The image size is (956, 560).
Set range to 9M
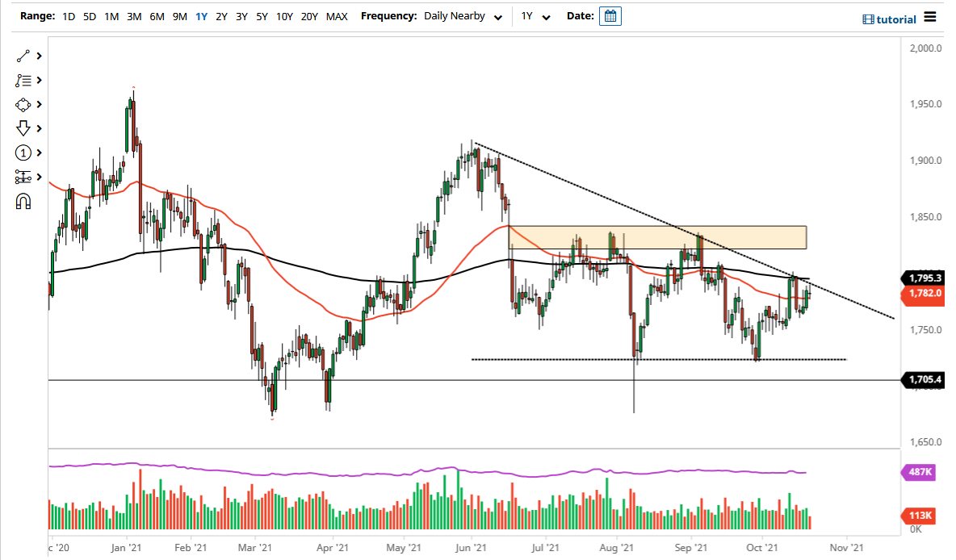[x=179, y=16]
